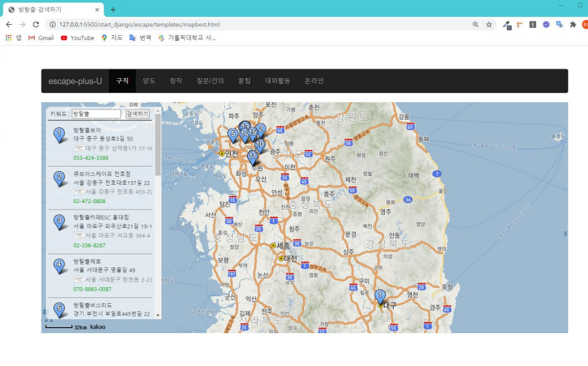Go to 질문/건의 section
This screenshot has height=366, width=588.
click(x=210, y=81)
